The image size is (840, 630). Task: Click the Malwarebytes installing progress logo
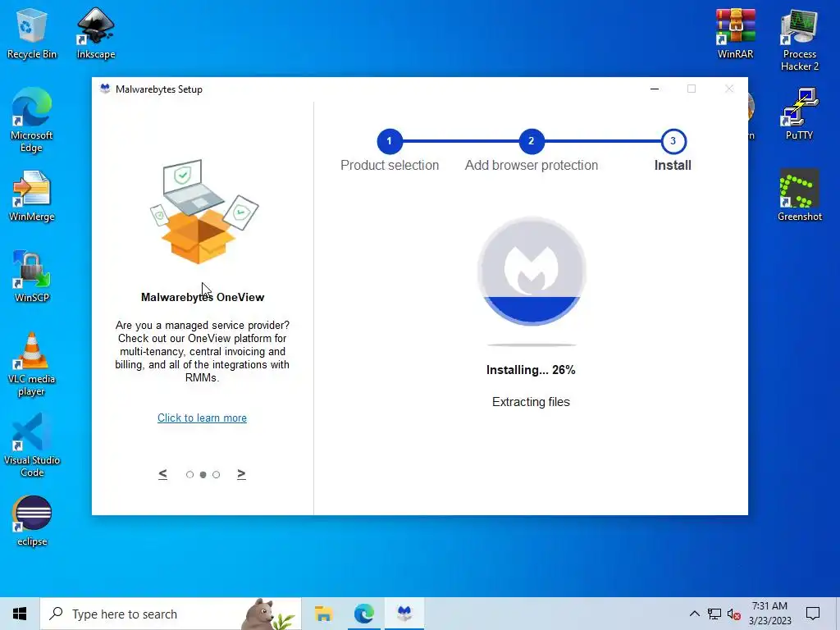click(532, 271)
